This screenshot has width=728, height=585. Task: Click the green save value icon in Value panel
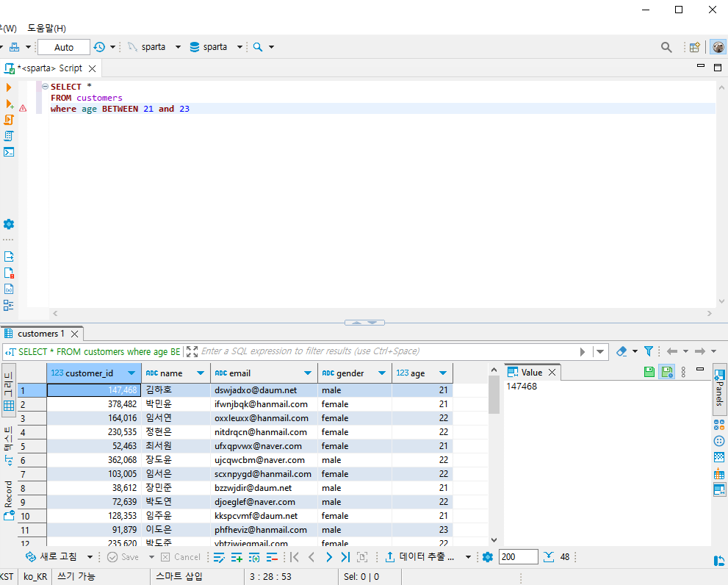coord(649,373)
